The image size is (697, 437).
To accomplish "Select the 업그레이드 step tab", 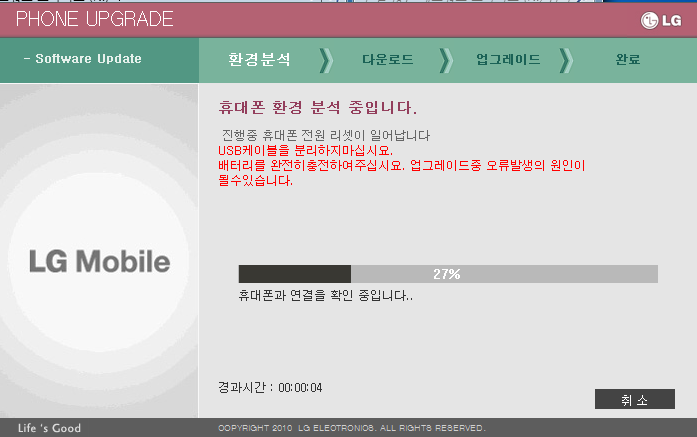I will (508, 60).
